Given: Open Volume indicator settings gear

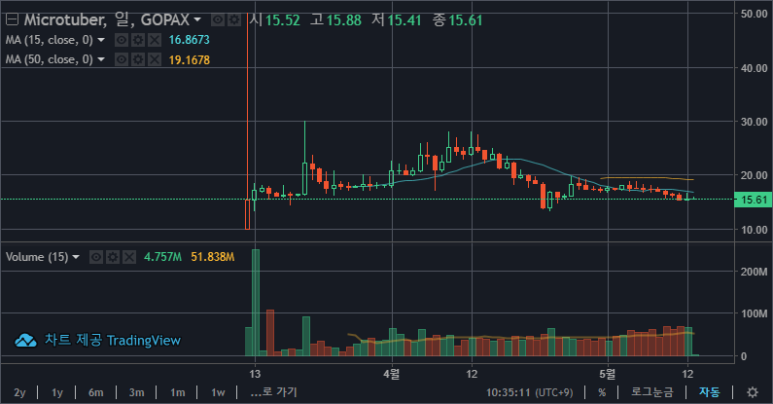Looking at the screenshot, I should click(x=112, y=257).
